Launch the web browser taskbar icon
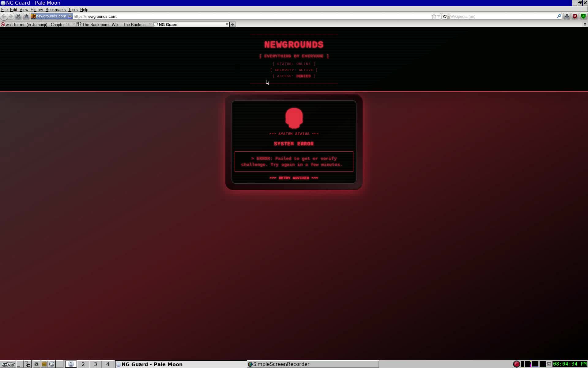Screen dimensions: 588x368 pos(52,364)
